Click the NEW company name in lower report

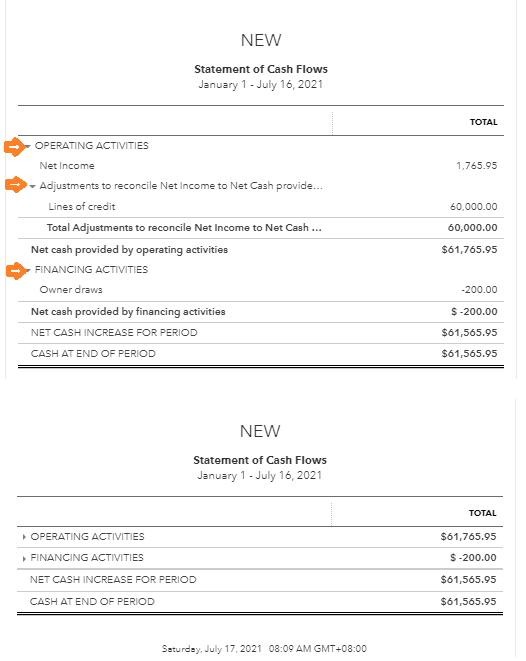[260, 431]
